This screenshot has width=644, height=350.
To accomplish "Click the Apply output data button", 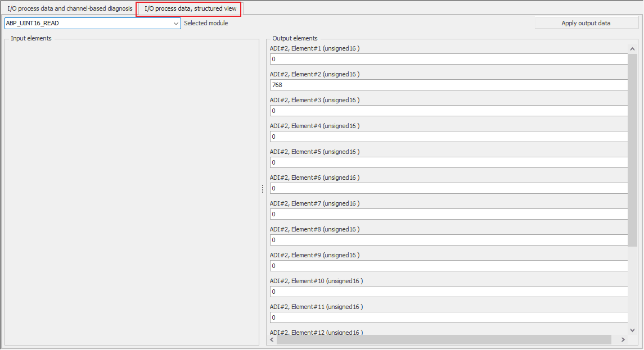I will click(586, 24).
